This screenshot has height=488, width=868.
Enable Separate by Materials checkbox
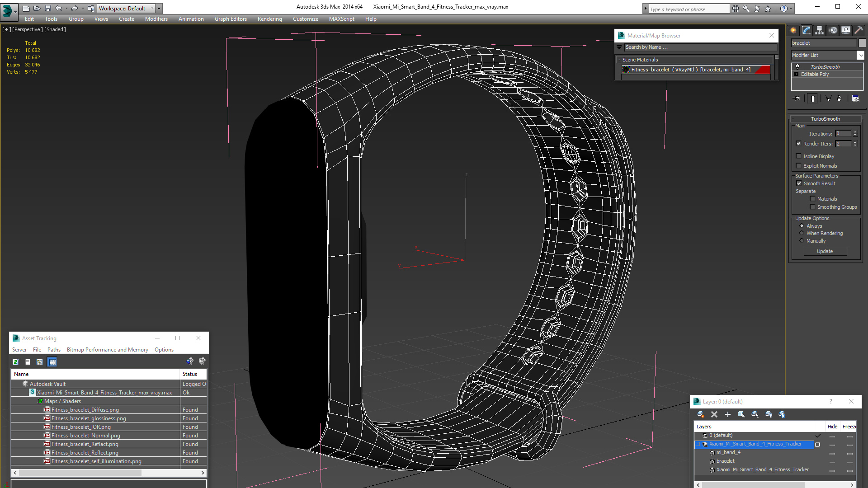[x=812, y=199]
